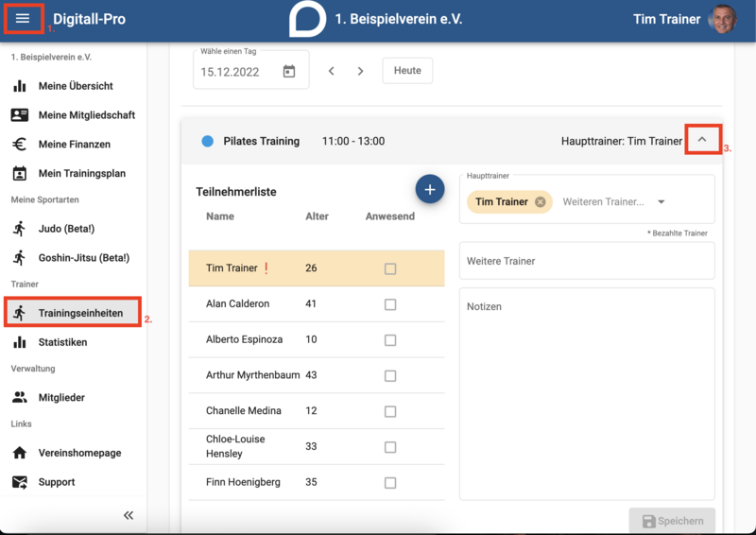756x535 pixels.
Task: Collapse sidebar with double-chevron icon
Action: 129,515
